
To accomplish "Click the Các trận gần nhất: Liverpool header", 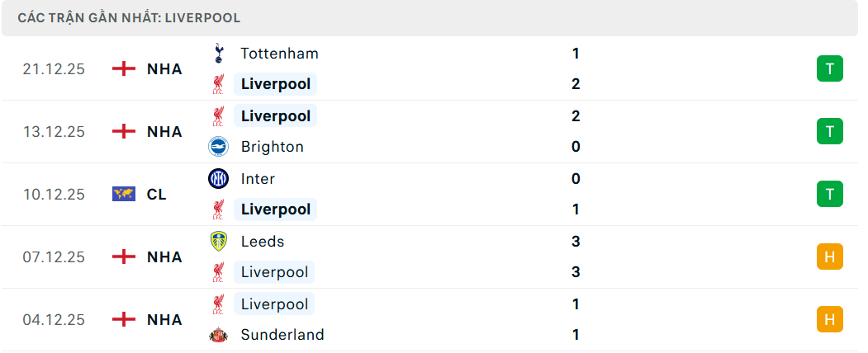I will tap(129, 17).
